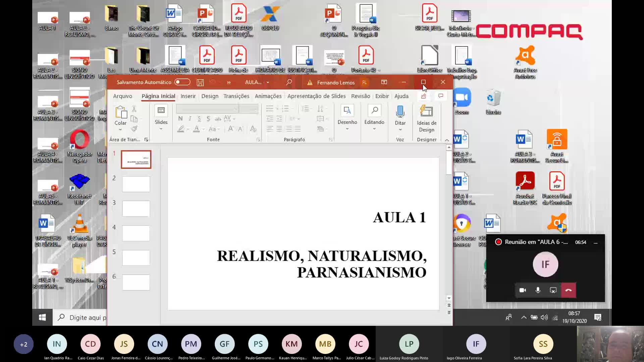Open the Navegador Opera desktop icon
Viewport: 644px width, 362px height.
click(79, 147)
